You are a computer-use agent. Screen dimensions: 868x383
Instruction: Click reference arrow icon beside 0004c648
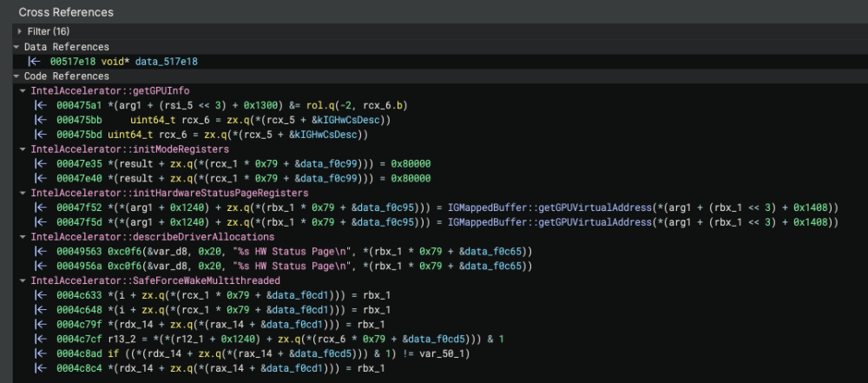pyautogui.click(x=39, y=309)
